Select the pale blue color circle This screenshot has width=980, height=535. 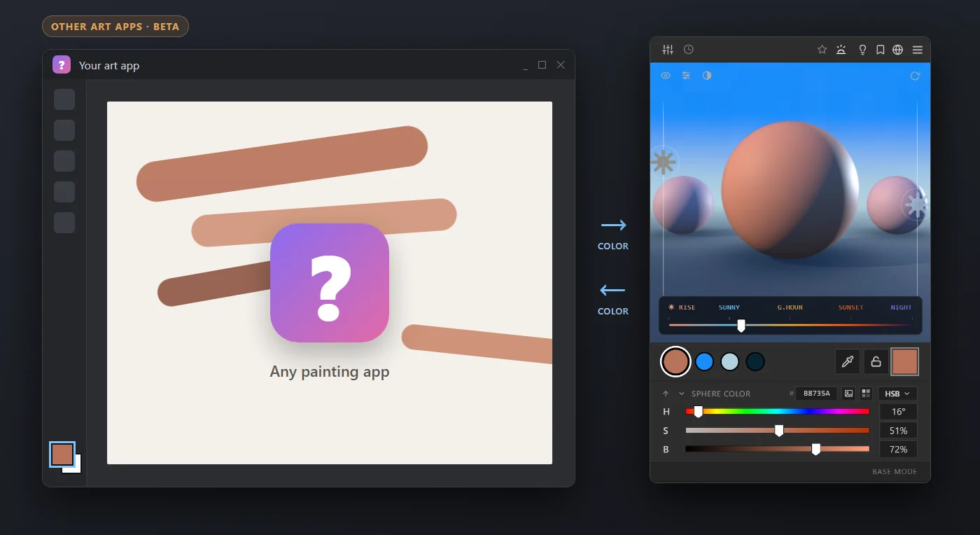tap(730, 361)
